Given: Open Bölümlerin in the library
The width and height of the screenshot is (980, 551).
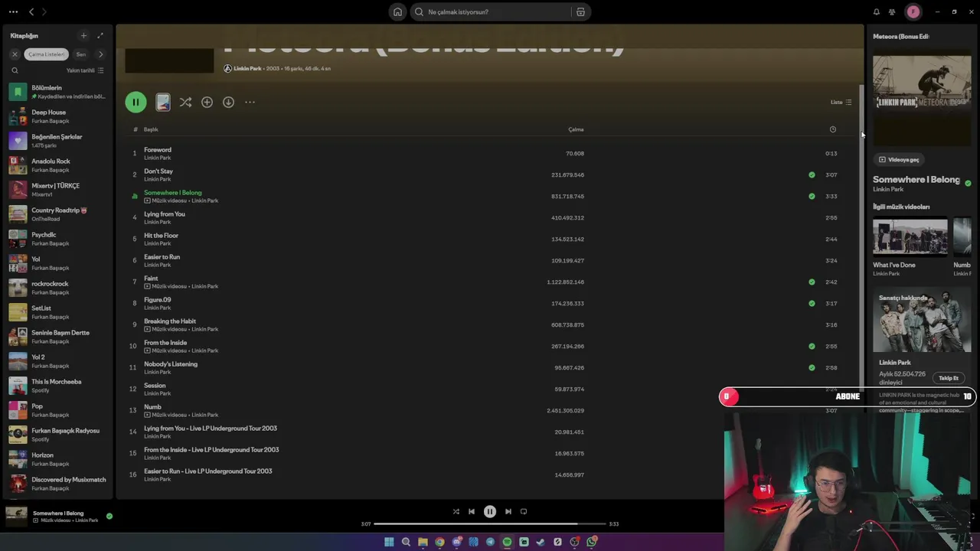Looking at the screenshot, I should tap(57, 92).
